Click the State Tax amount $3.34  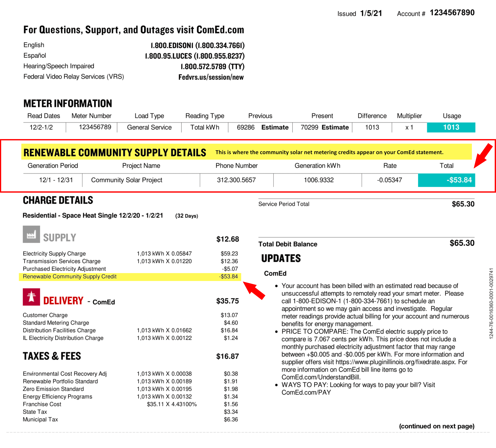click(x=231, y=412)
